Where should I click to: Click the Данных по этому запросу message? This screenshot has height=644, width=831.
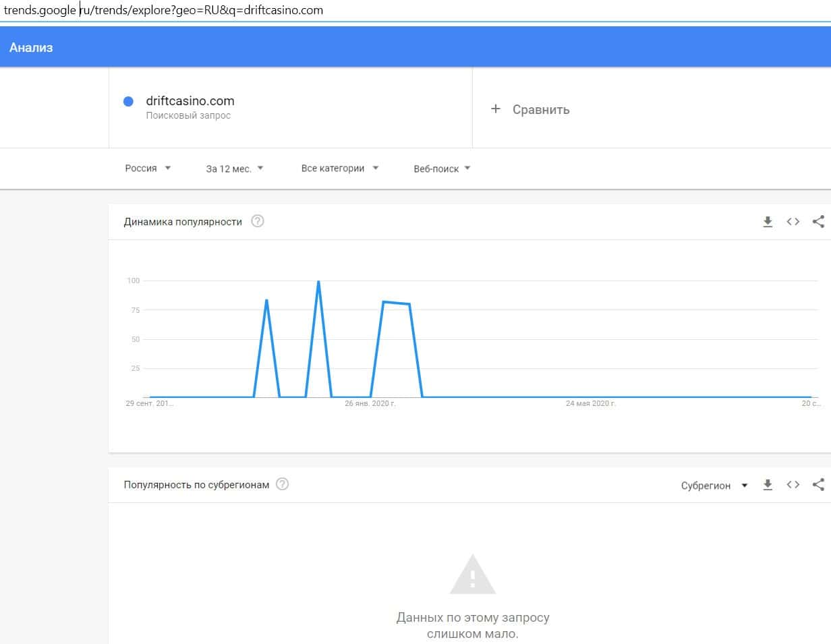pyautogui.click(x=473, y=625)
